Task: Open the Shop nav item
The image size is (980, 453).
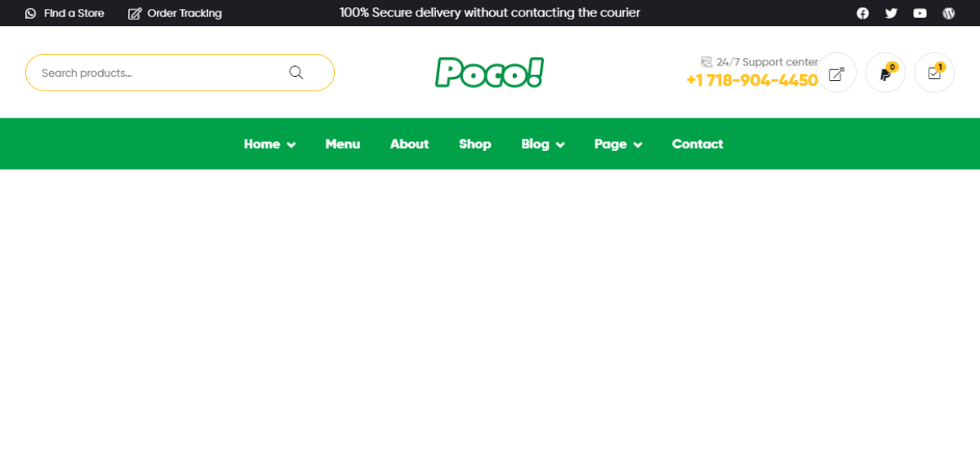Action: pyautogui.click(x=475, y=144)
